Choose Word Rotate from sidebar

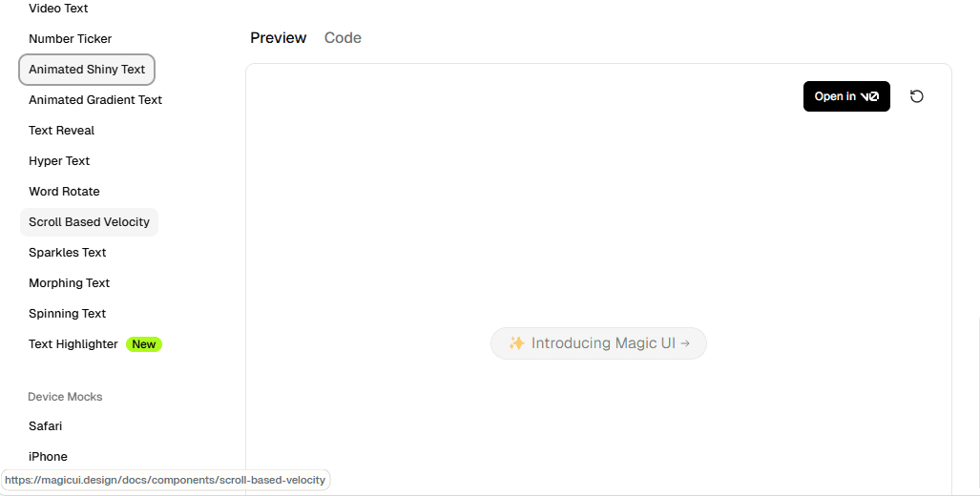[x=64, y=192]
